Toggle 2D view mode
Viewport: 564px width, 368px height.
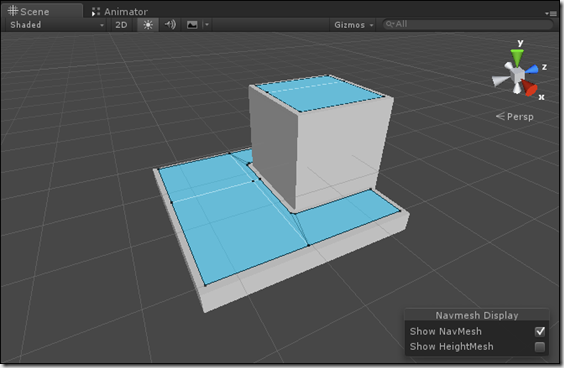(121, 25)
